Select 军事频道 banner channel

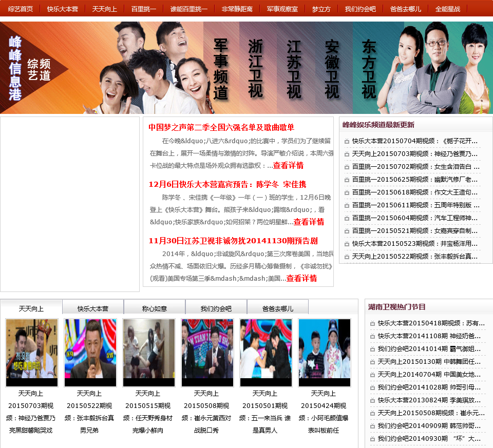tap(221, 69)
